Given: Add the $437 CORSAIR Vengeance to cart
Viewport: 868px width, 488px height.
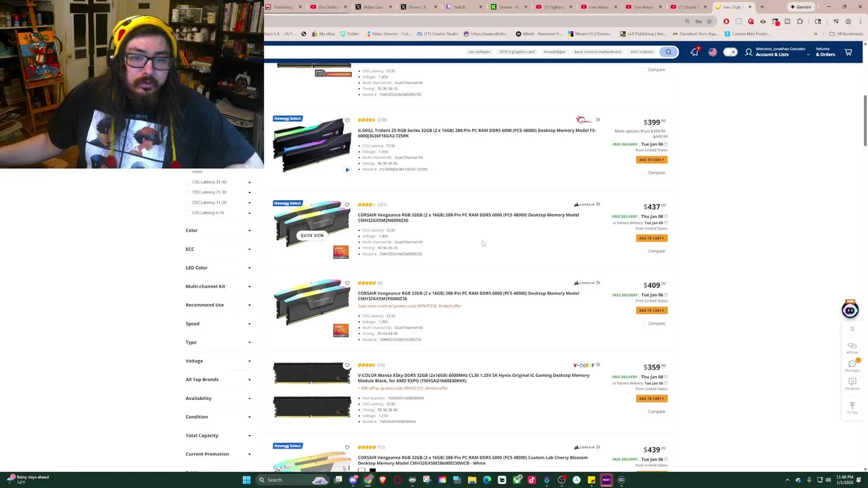Looking at the screenshot, I should [652, 238].
